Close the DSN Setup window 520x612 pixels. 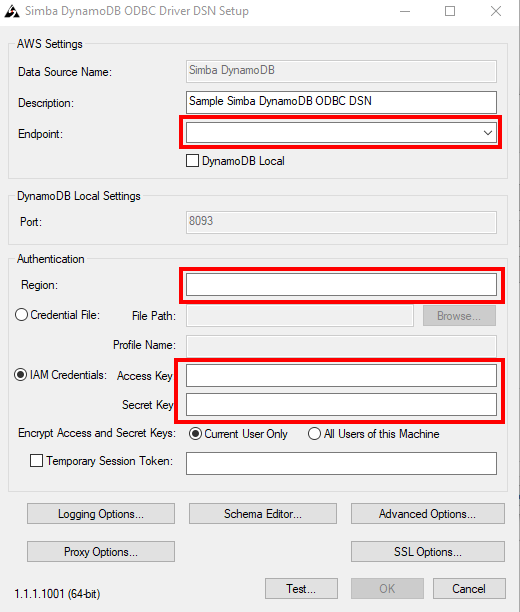pos(496,11)
